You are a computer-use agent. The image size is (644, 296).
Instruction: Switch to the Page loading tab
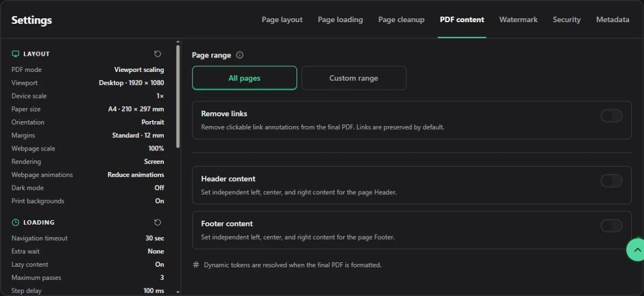tap(340, 20)
